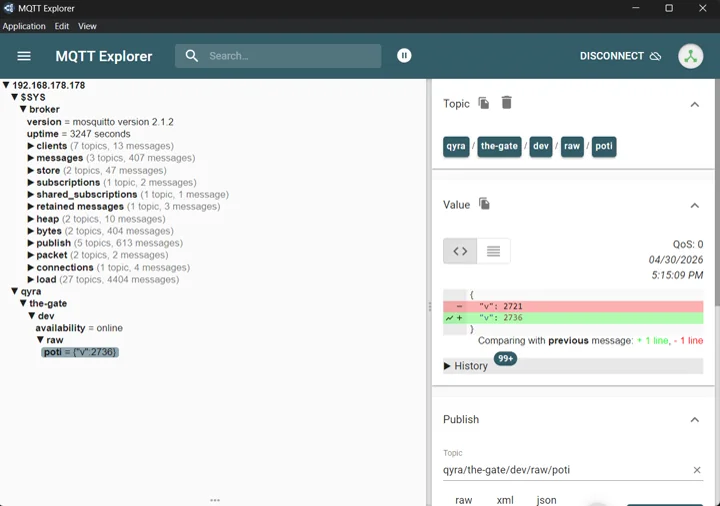Image resolution: width=720 pixels, height=506 pixels.
Task: Select json payload format
Action: [x=546, y=500]
